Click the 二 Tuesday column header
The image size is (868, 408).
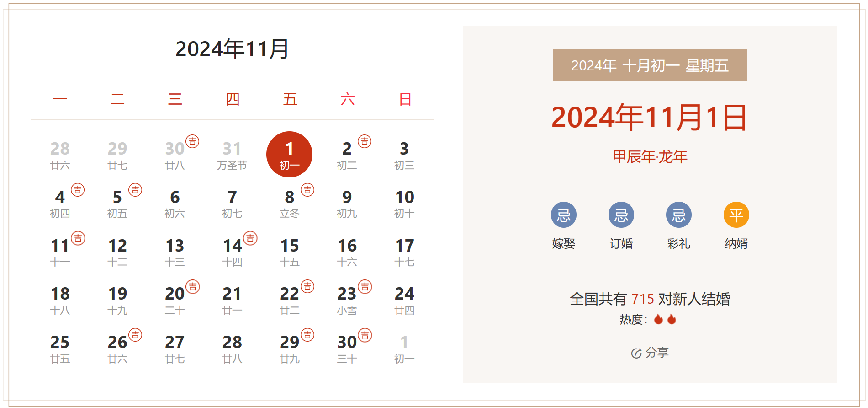pos(117,99)
